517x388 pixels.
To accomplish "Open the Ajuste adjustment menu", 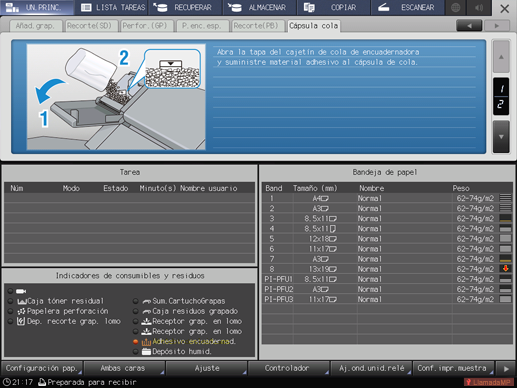I will pos(206,368).
